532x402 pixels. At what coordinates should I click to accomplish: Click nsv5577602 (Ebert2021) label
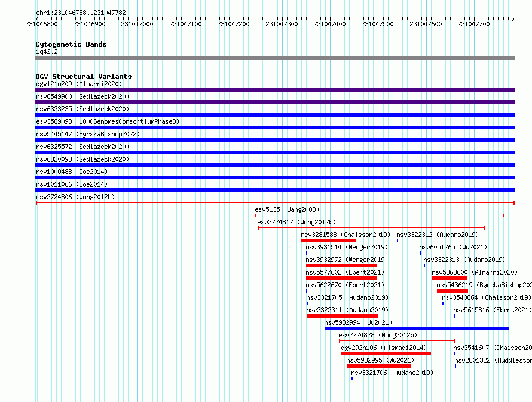pyautogui.click(x=345, y=272)
